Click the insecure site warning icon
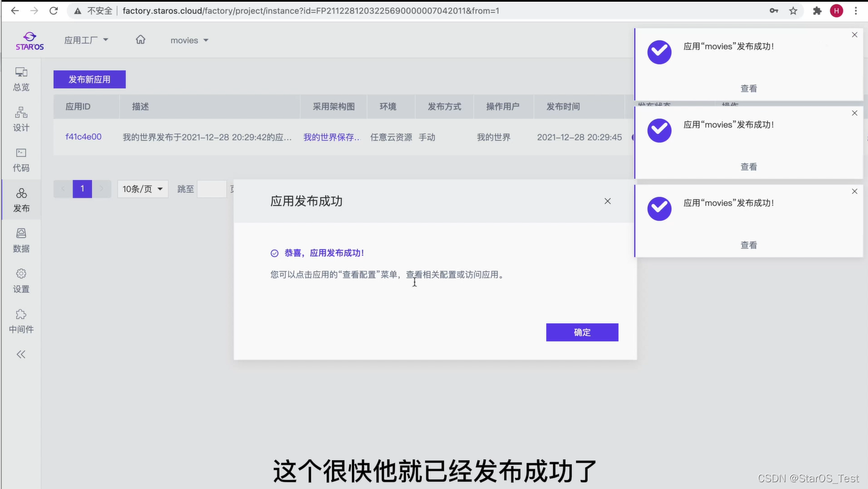The image size is (868, 489). pos(78,11)
